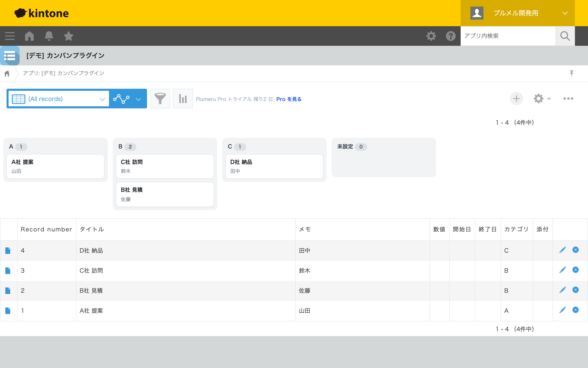The height and width of the screenshot is (368, 588).
Task: Click the graph view line-chart icon
Action: click(121, 99)
